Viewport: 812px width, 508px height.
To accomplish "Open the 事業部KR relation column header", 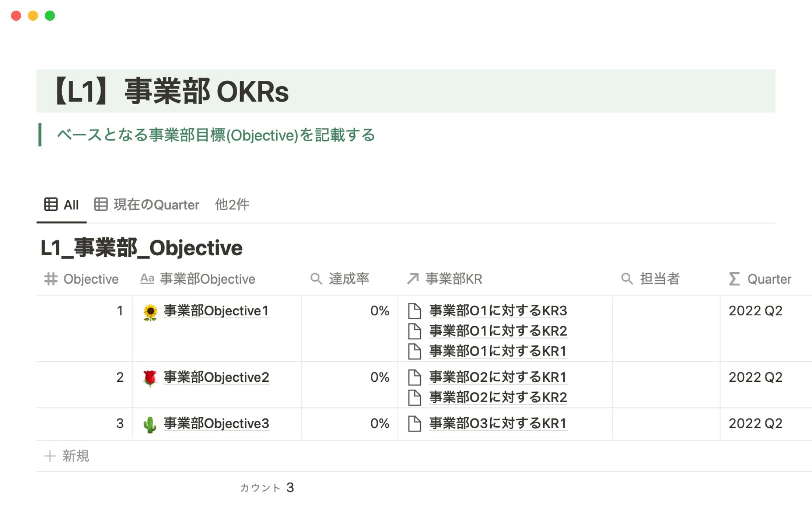I will (453, 279).
